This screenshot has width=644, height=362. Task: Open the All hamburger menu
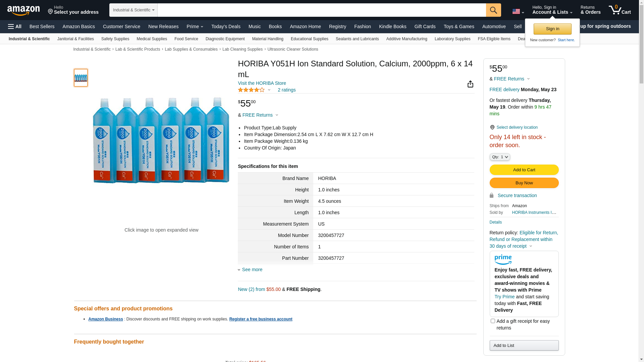pyautogui.click(x=15, y=26)
